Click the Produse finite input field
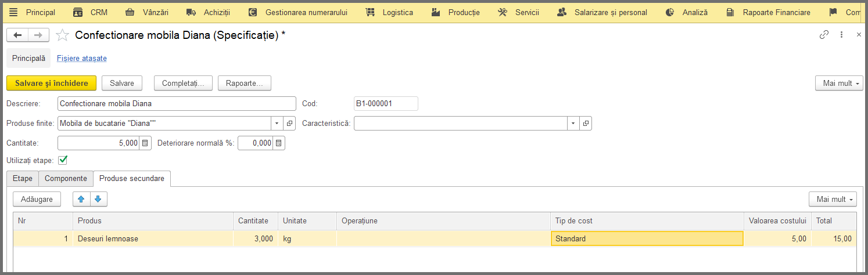The image size is (868, 275). 164,124
